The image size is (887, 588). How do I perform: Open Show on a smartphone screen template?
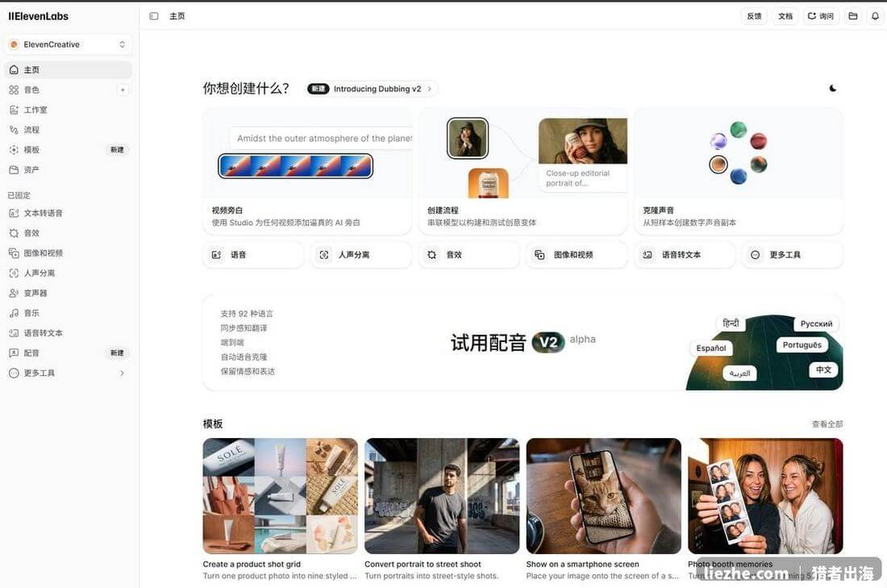(x=604, y=509)
